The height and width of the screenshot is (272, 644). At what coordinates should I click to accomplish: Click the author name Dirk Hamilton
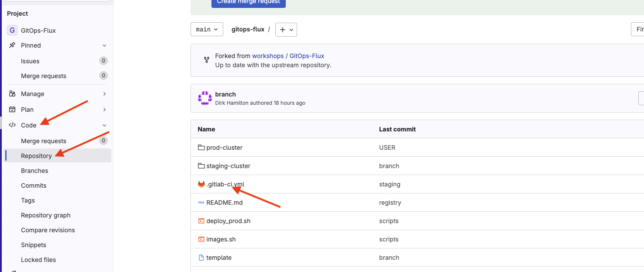click(x=232, y=103)
